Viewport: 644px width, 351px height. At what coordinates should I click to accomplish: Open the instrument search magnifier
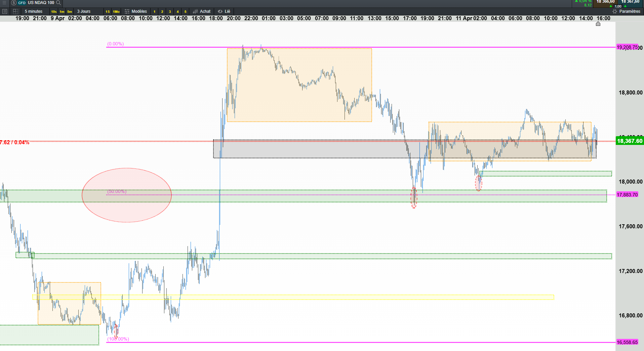[x=58, y=3]
